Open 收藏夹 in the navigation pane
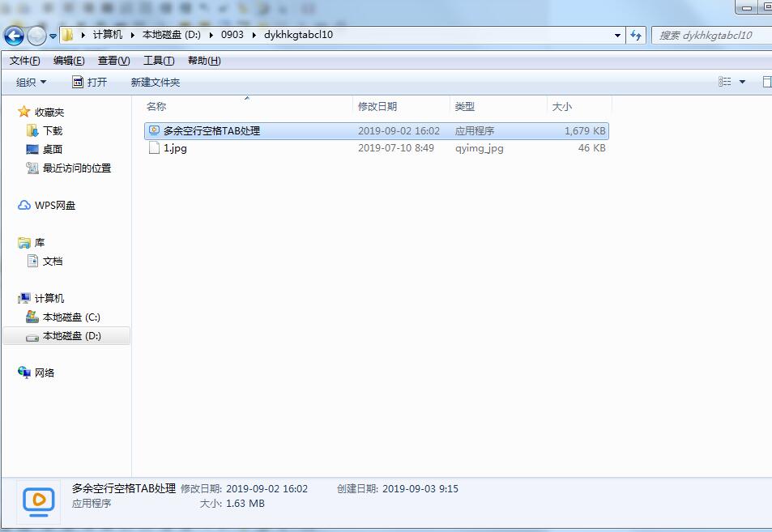This screenshot has width=772, height=532. 49,113
